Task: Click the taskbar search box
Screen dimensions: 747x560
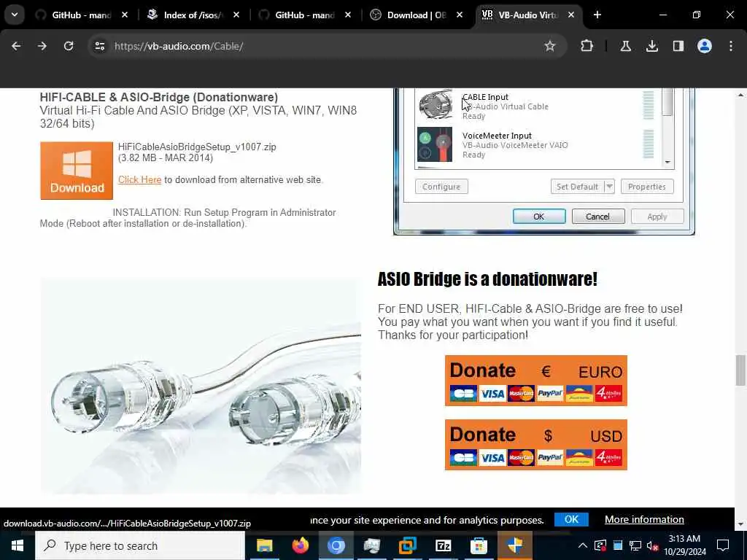Action: click(140, 545)
